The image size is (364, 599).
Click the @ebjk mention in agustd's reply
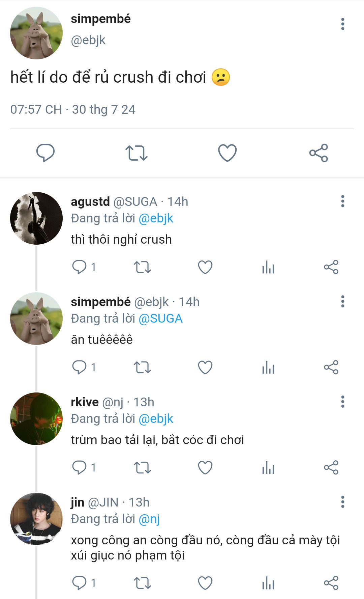tap(156, 218)
